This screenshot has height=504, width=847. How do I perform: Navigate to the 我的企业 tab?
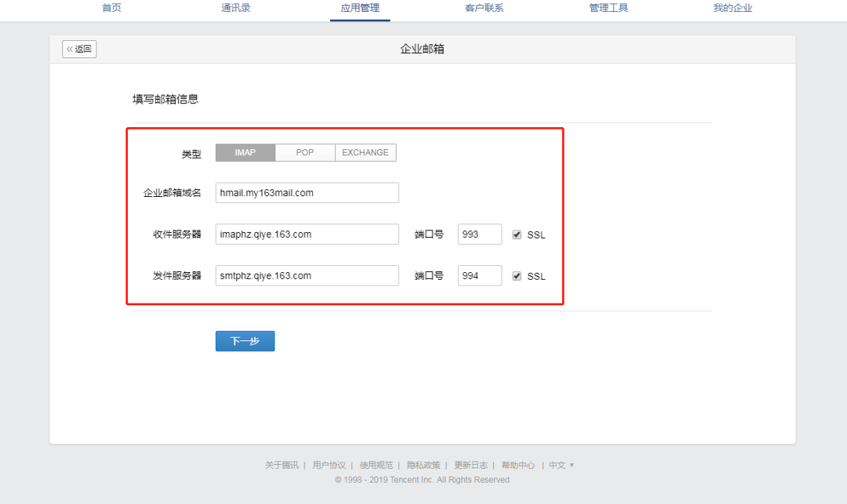pyautogui.click(x=733, y=9)
